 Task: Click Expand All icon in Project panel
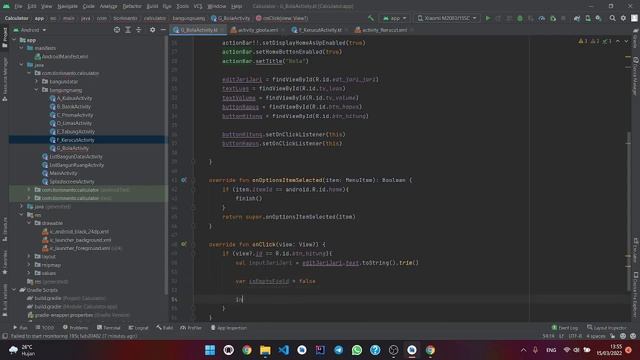[128, 30]
